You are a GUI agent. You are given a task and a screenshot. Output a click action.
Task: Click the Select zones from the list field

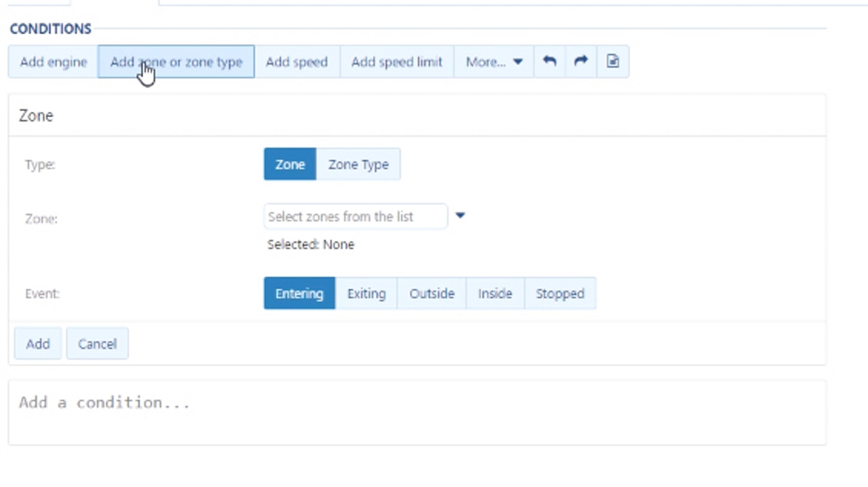click(x=355, y=217)
